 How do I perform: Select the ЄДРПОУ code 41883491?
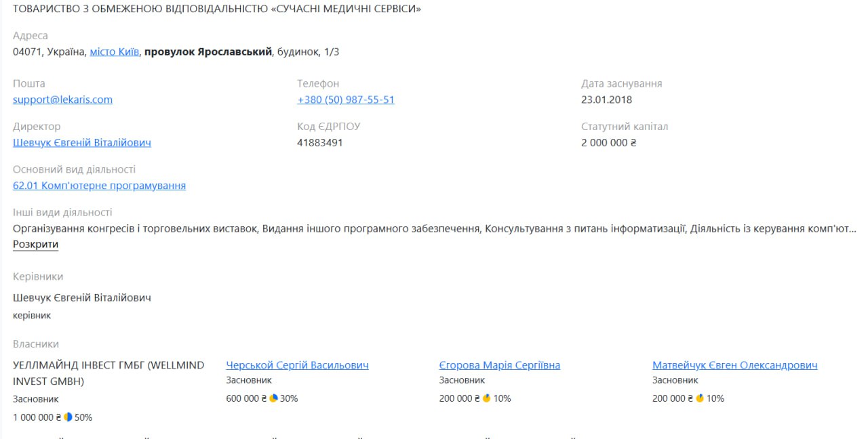coord(320,143)
